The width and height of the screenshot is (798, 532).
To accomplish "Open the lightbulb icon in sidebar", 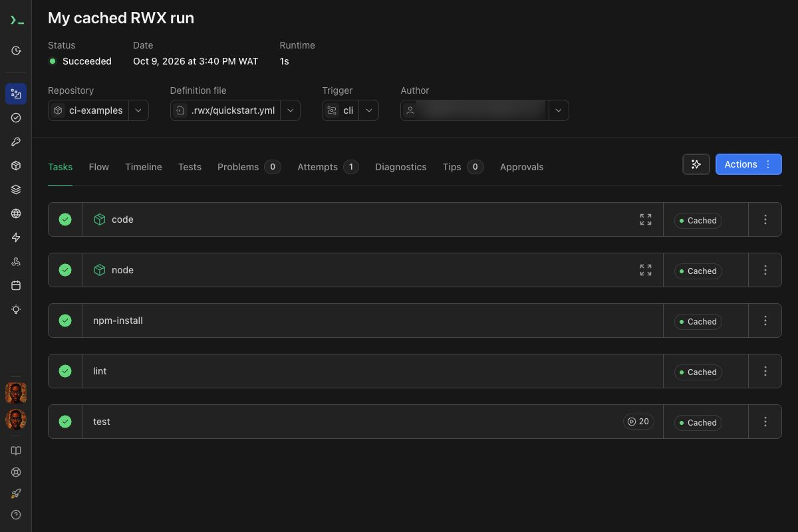I will click(x=16, y=309).
